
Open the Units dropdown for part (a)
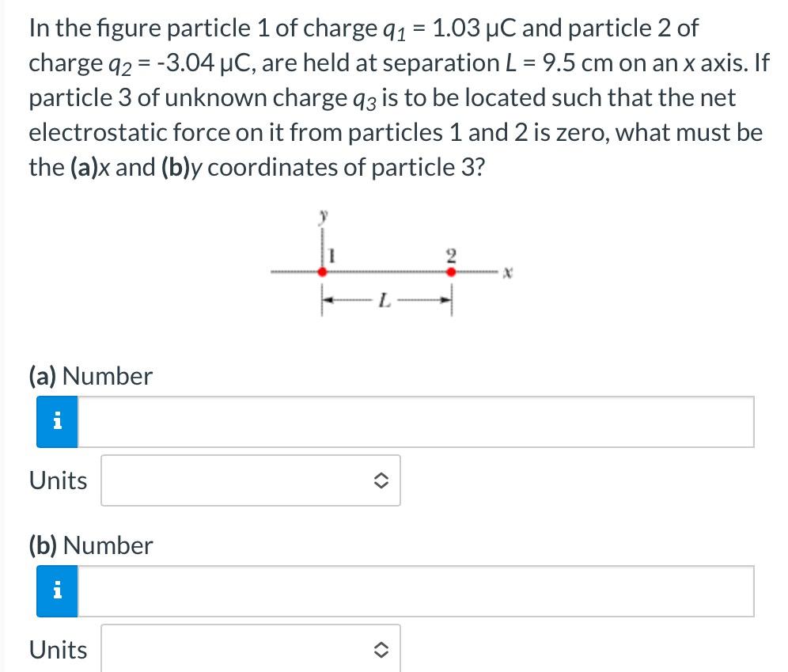click(x=250, y=480)
